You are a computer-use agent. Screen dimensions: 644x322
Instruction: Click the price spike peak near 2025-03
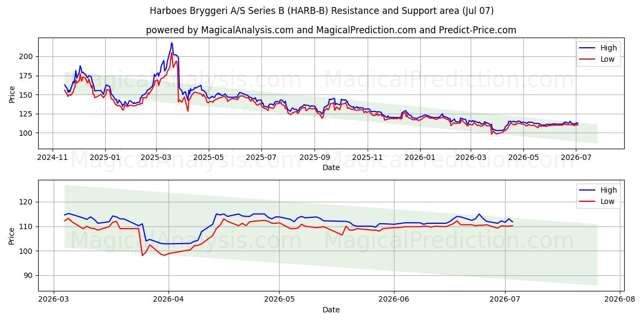(172, 43)
